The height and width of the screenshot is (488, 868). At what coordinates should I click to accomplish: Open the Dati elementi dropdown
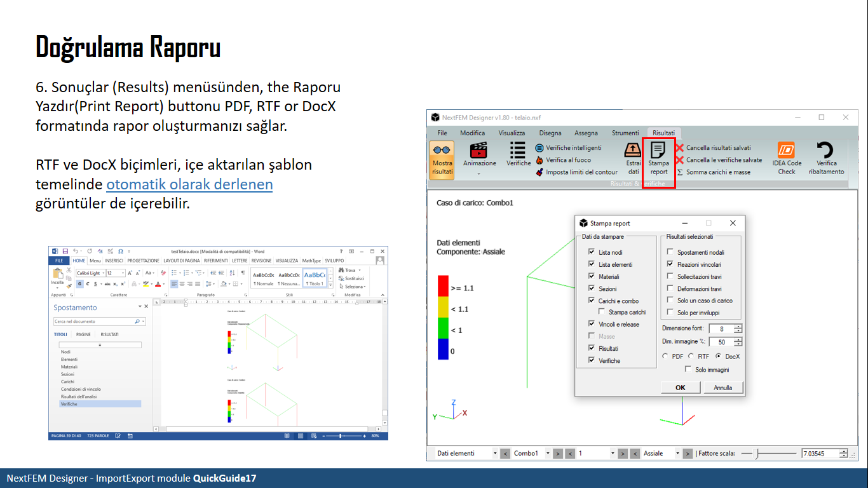tap(495, 453)
